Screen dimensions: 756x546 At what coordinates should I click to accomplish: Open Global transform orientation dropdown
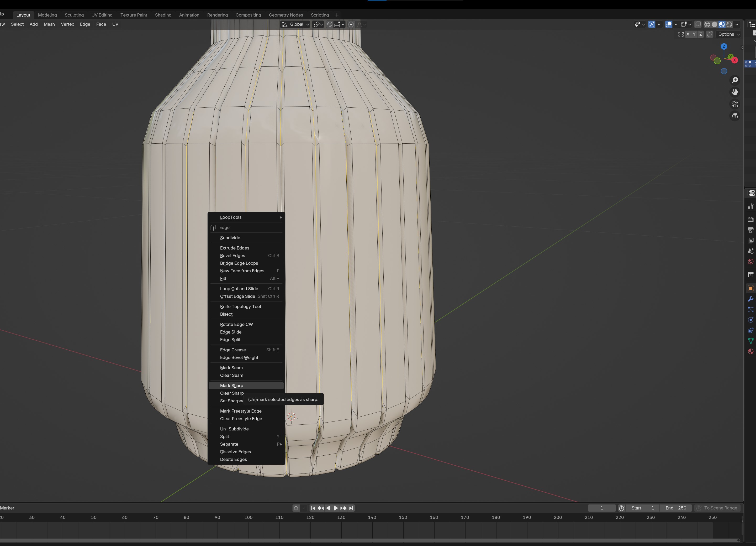[296, 24]
